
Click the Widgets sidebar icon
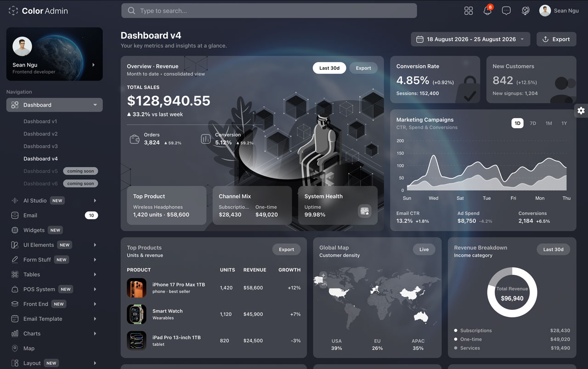[x=15, y=230]
